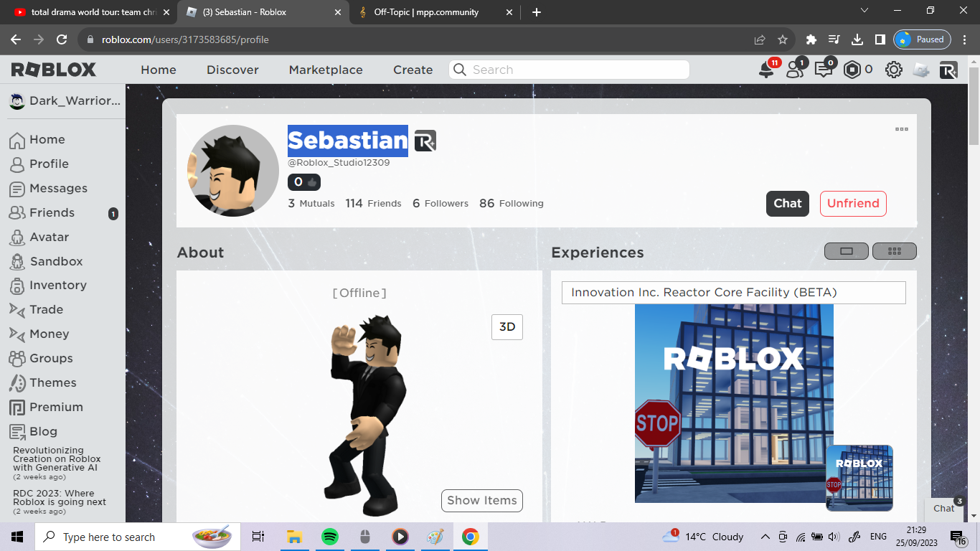Reload the page

coord(62,39)
